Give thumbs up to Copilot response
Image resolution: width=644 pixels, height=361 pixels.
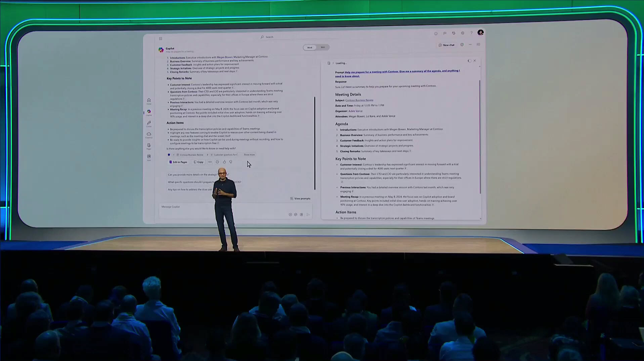(224, 162)
